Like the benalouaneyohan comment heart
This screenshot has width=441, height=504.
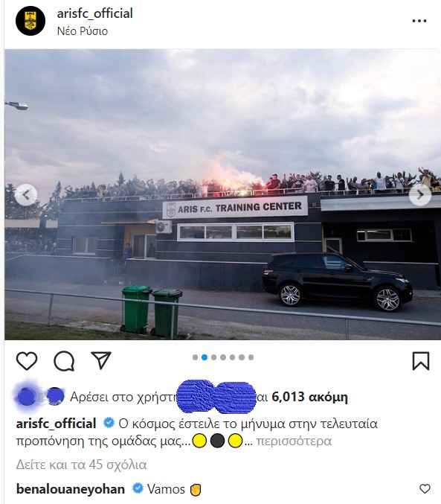point(425,489)
